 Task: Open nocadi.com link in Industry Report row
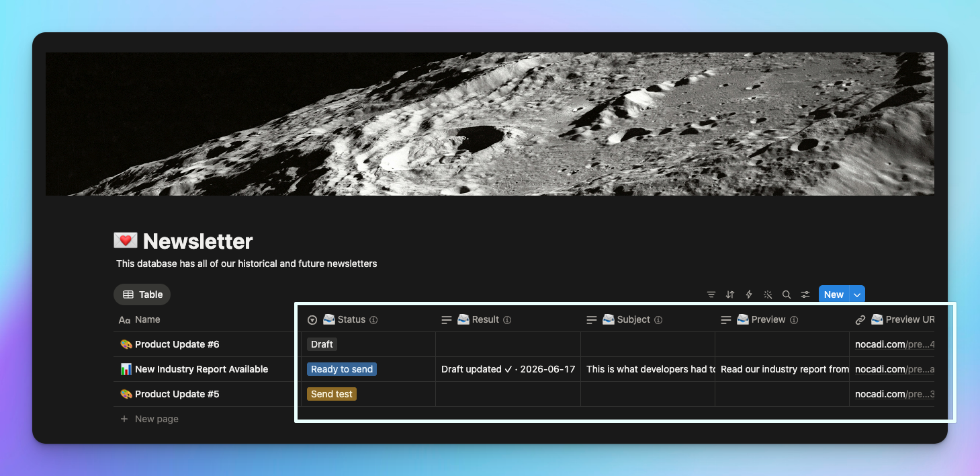coord(895,369)
